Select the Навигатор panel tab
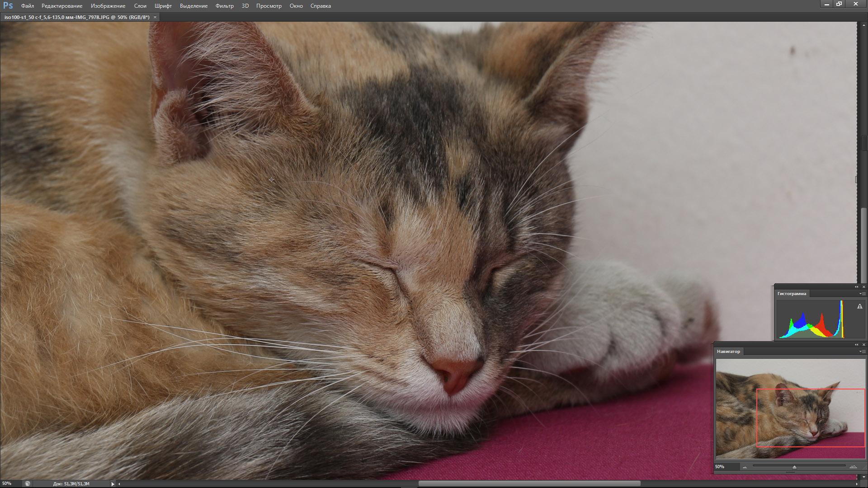Viewport: 868px width, 488px height. 728,352
